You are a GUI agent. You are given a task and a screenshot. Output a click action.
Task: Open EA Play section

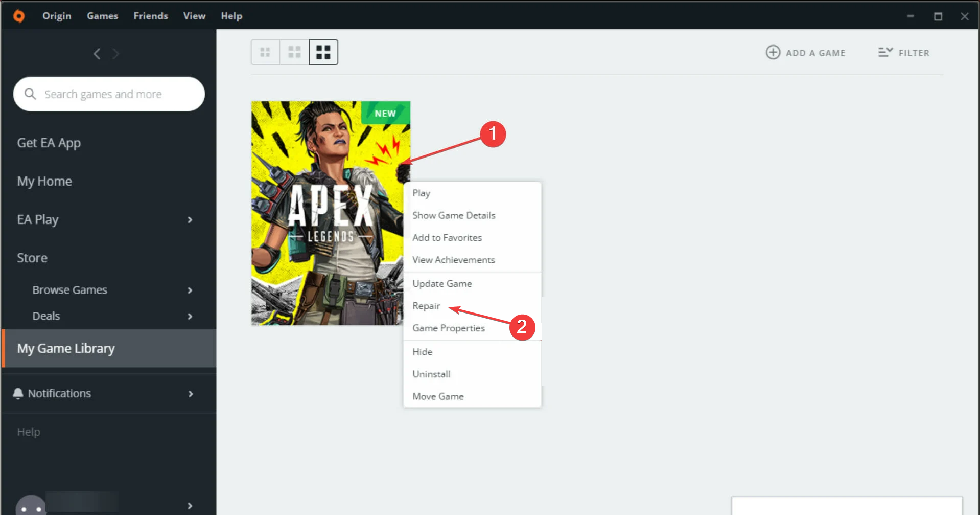click(x=38, y=219)
